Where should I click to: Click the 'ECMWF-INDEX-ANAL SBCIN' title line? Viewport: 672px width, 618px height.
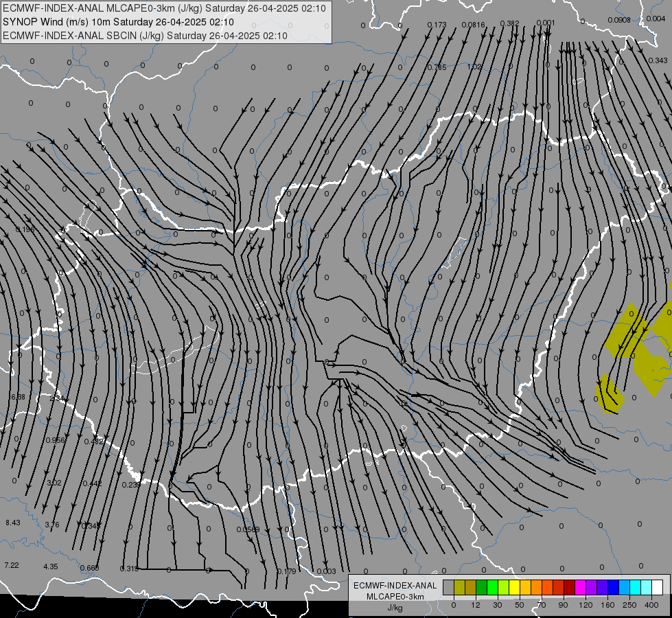pos(145,36)
